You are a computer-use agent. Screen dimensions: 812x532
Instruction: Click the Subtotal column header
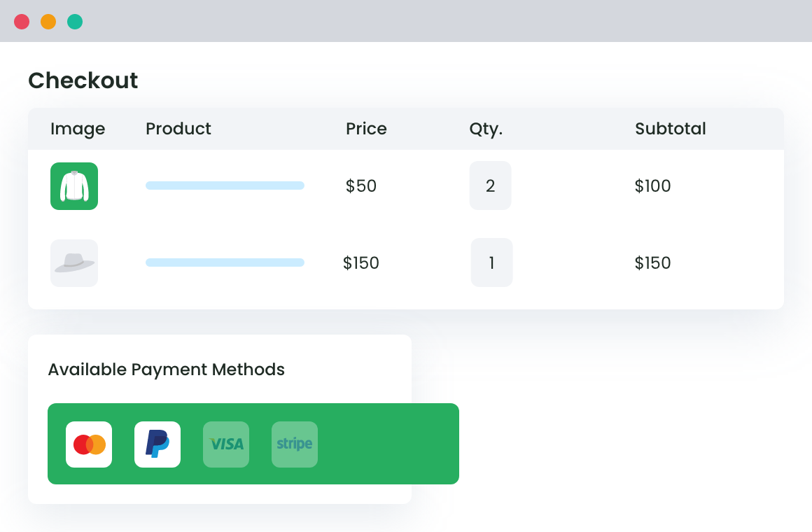tap(670, 128)
